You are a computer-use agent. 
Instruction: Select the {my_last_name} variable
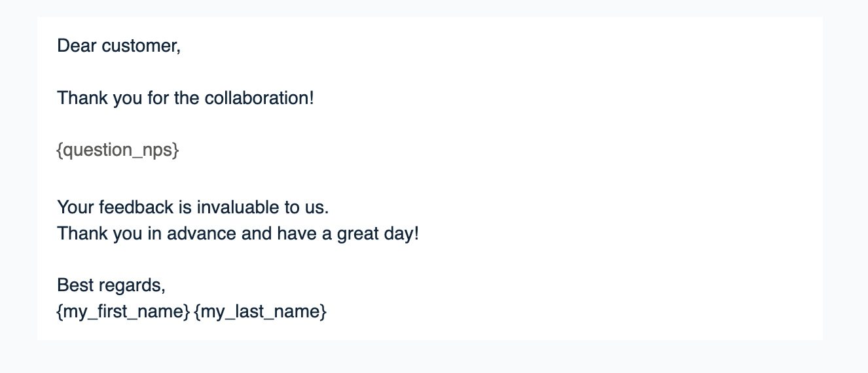260,312
